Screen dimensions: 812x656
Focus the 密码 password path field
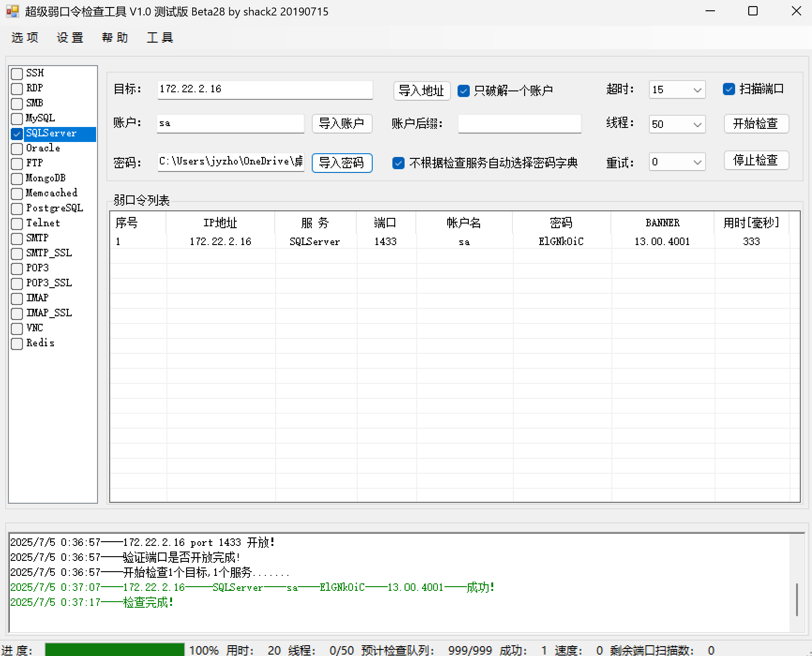point(231,162)
